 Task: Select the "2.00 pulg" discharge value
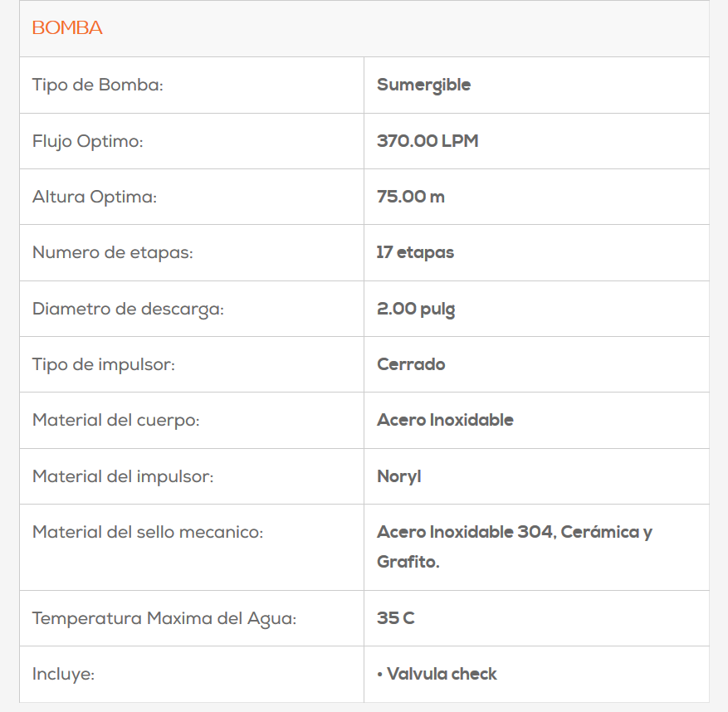coord(416,309)
